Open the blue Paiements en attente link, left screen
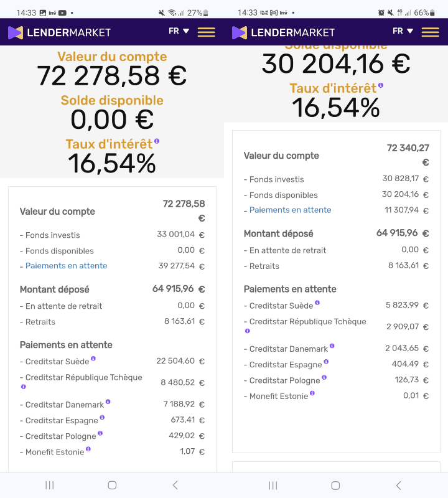Viewport: 448px width, 498px height. (67, 266)
